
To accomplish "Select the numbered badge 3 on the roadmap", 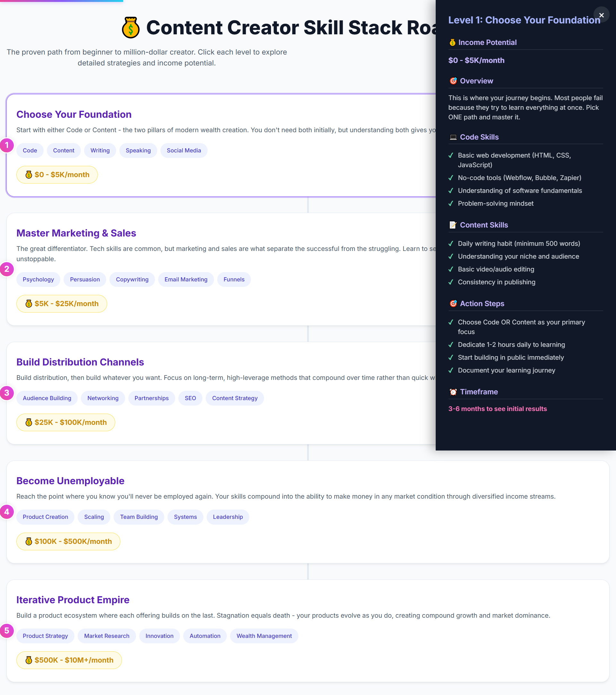I will 6,393.
